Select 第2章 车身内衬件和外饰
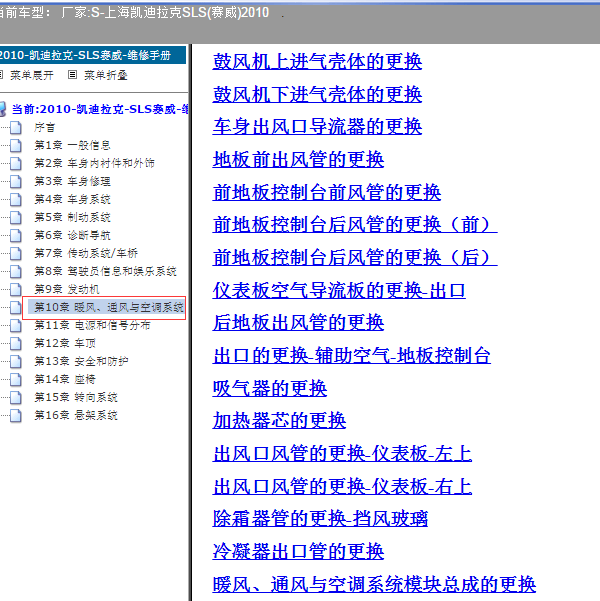The width and height of the screenshot is (600, 601). coord(94,163)
